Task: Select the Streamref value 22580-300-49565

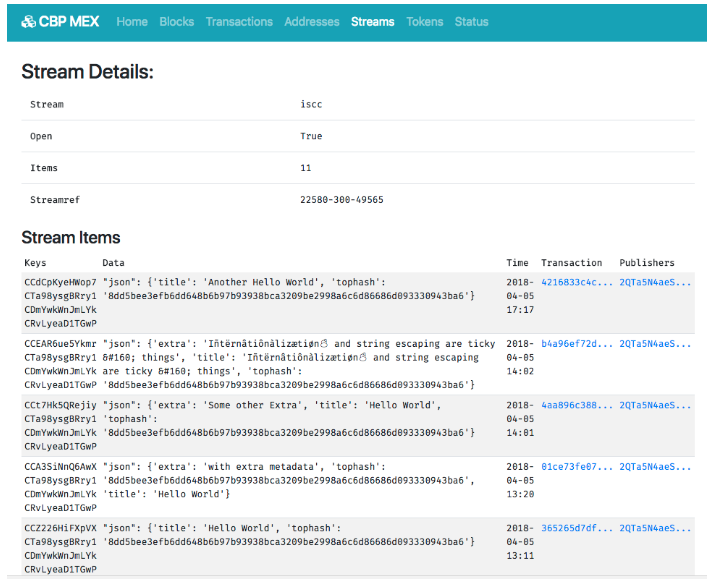Action: [x=341, y=200]
